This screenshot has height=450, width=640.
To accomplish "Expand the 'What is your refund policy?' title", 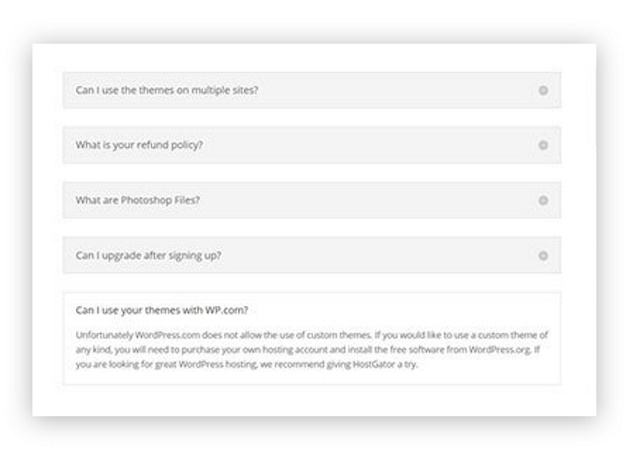I will [139, 145].
